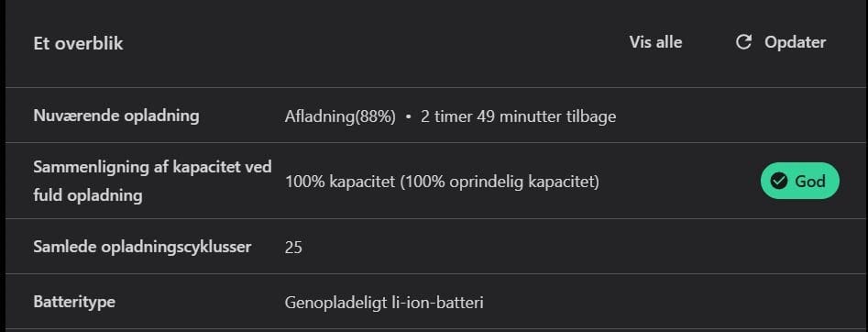This screenshot has width=868, height=332.
Task: Select the Batteritype row label
Action: (74, 302)
